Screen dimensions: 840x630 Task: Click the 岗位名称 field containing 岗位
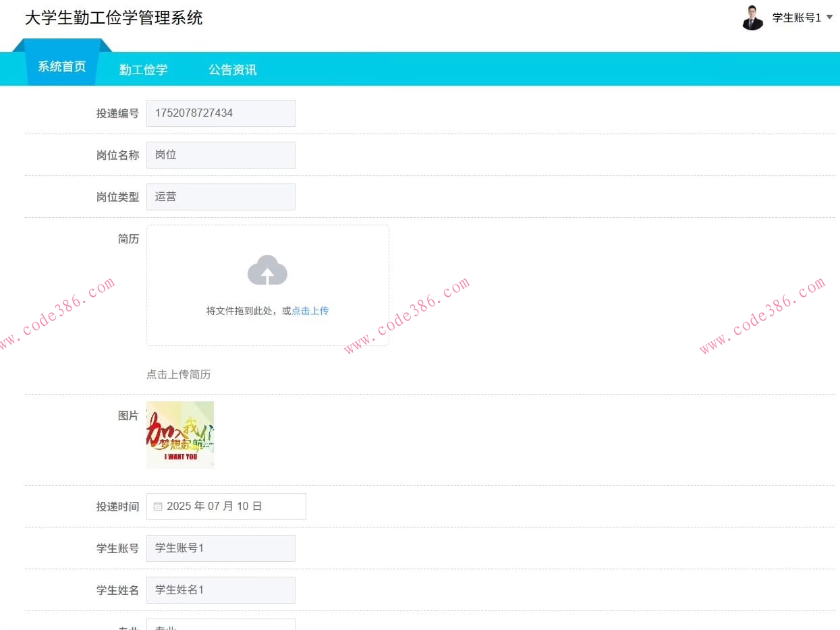[x=221, y=154]
